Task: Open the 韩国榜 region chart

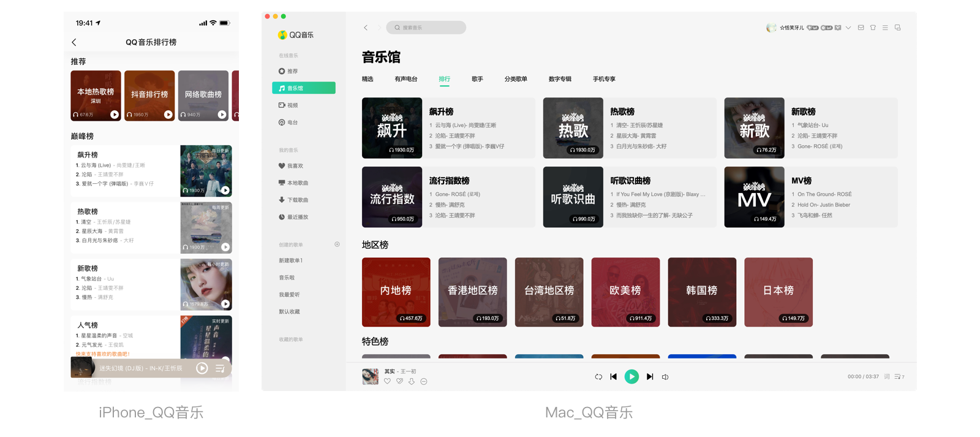Action: pos(702,292)
